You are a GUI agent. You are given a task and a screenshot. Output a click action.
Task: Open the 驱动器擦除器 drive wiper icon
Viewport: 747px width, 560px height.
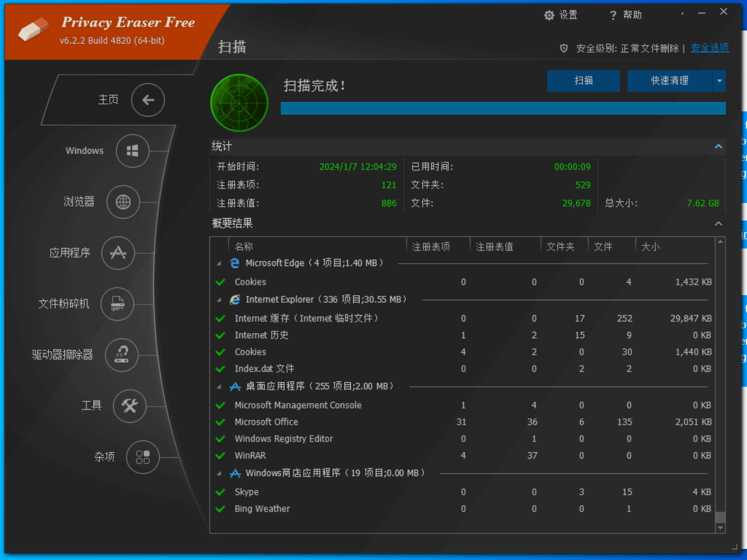tap(121, 355)
